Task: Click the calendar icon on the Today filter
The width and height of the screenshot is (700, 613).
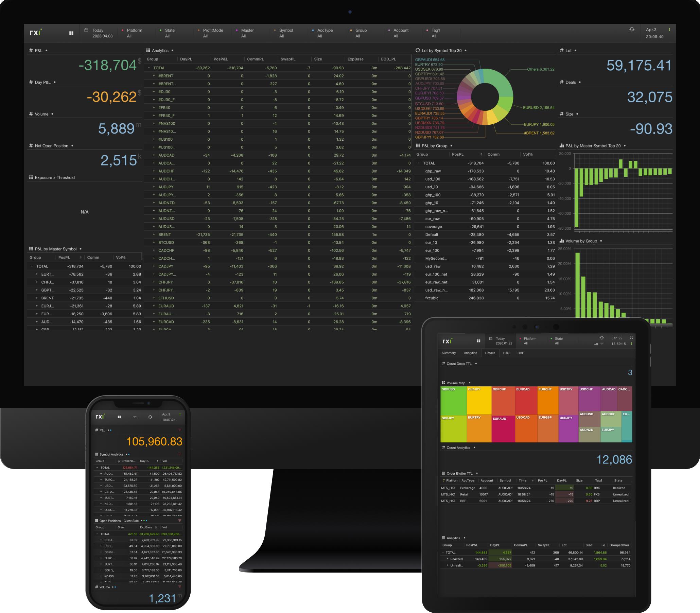Action: point(87,31)
